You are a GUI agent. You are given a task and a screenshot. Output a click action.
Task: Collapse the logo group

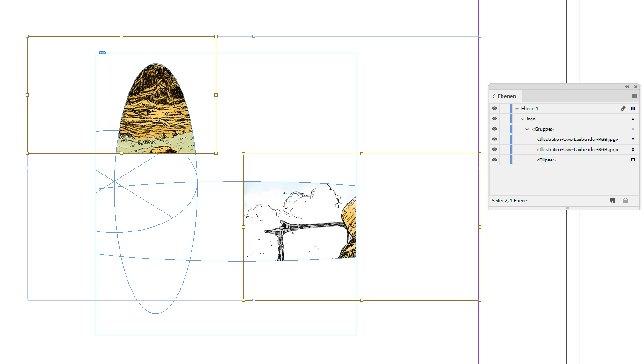[523, 119]
